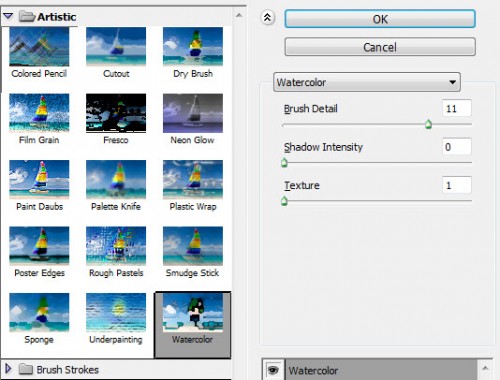Choose the Plastic Wrap filter thumbnail

[193, 179]
